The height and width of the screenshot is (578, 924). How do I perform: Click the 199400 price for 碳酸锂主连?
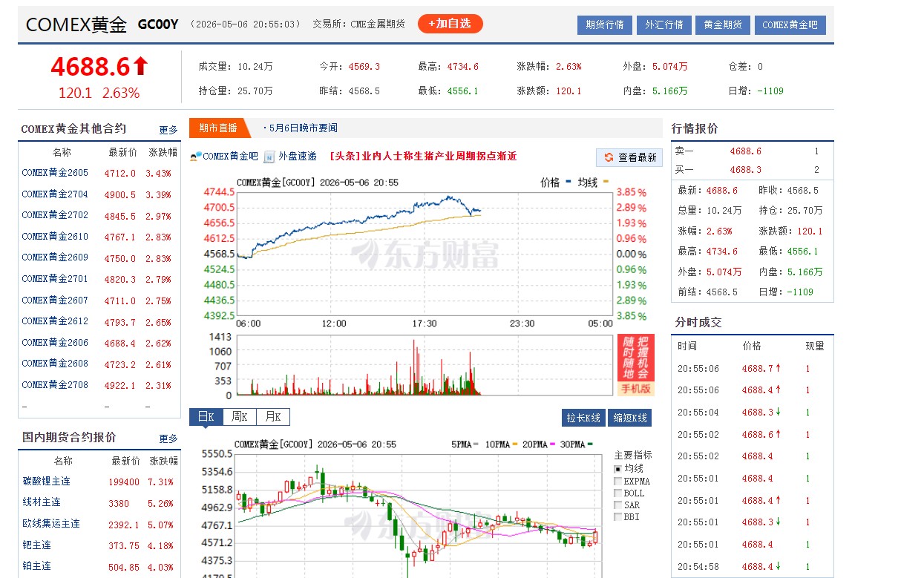pyautogui.click(x=124, y=482)
